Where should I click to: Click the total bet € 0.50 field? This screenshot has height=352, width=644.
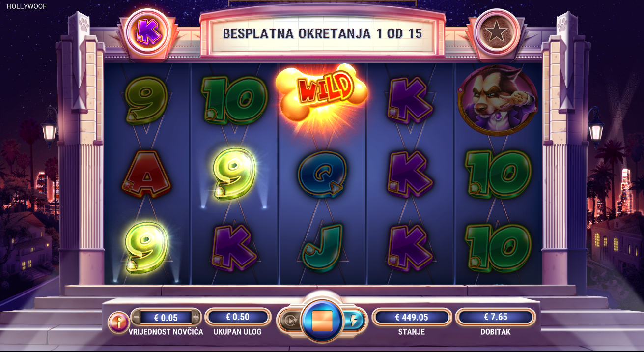click(x=238, y=317)
